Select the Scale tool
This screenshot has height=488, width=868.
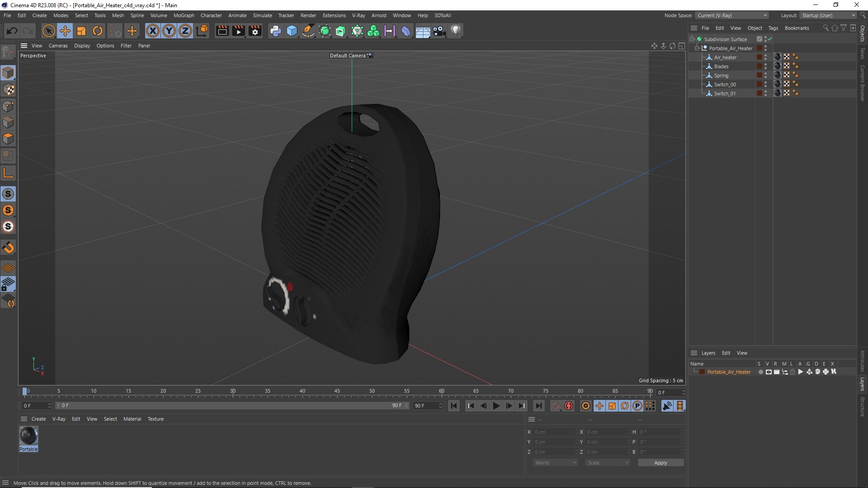pyautogui.click(x=81, y=31)
